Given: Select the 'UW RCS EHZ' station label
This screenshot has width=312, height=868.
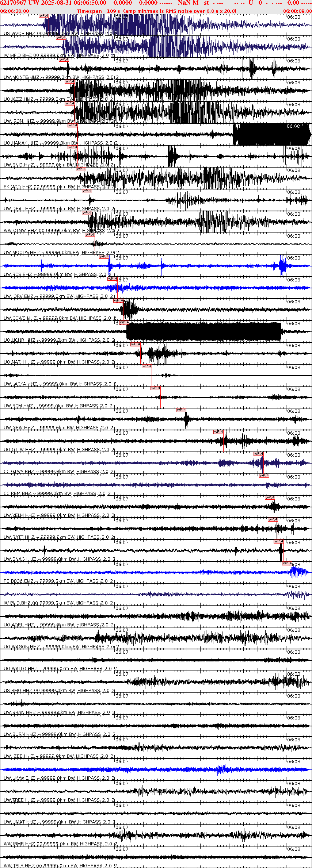Looking at the screenshot, I should click(x=18, y=274).
